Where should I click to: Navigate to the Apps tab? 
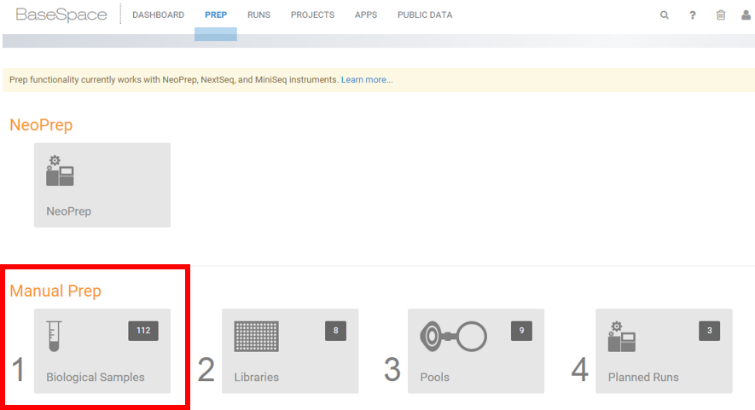[366, 15]
